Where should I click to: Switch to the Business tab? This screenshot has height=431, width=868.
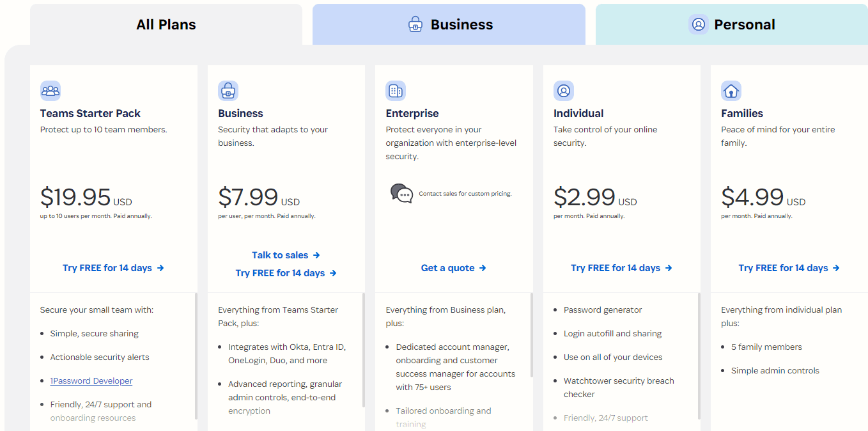(449, 24)
